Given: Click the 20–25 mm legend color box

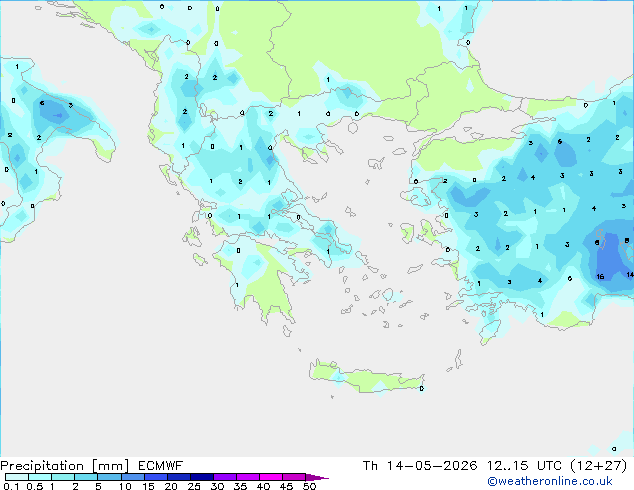Looking at the screenshot, I should point(178,477).
